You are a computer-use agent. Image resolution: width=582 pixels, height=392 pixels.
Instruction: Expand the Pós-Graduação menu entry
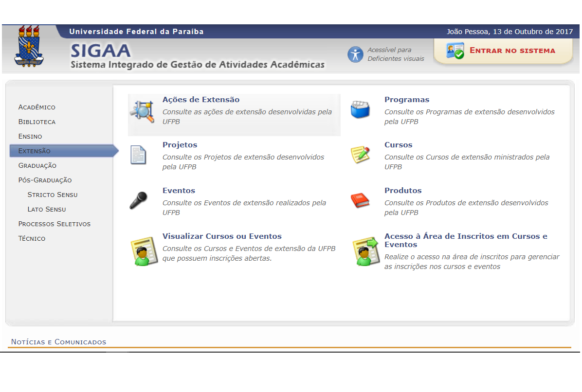45,180
